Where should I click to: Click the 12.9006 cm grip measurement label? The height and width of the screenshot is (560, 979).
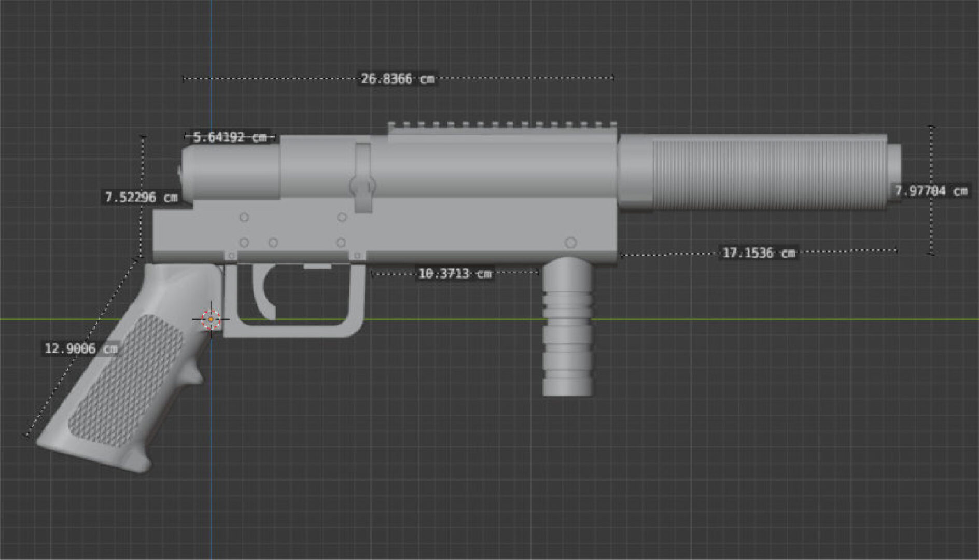[x=81, y=348]
